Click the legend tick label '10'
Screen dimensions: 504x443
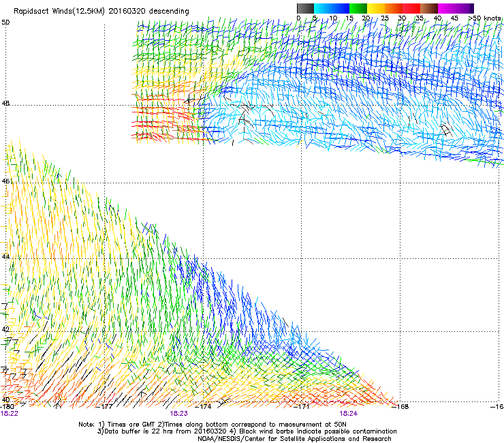coord(333,18)
